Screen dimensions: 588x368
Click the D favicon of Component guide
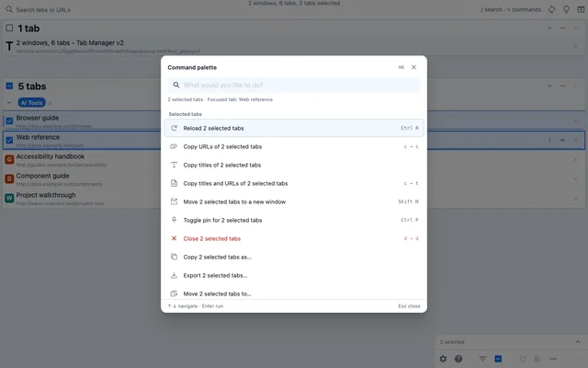[9, 178]
